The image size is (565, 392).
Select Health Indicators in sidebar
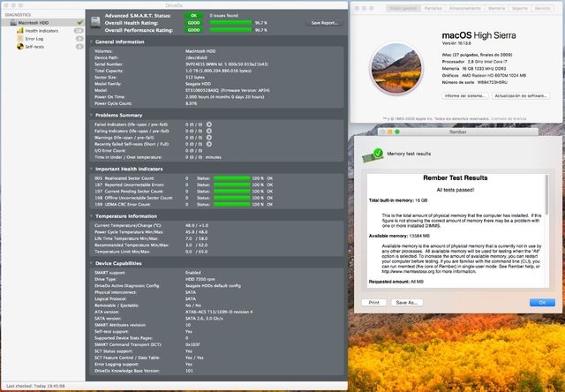[x=41, y=31]
